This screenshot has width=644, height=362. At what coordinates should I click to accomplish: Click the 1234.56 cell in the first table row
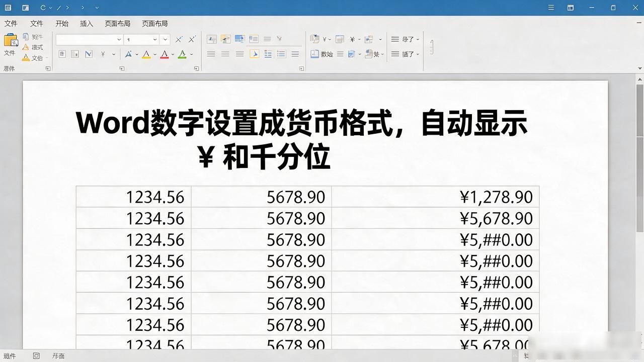point(134,197)
